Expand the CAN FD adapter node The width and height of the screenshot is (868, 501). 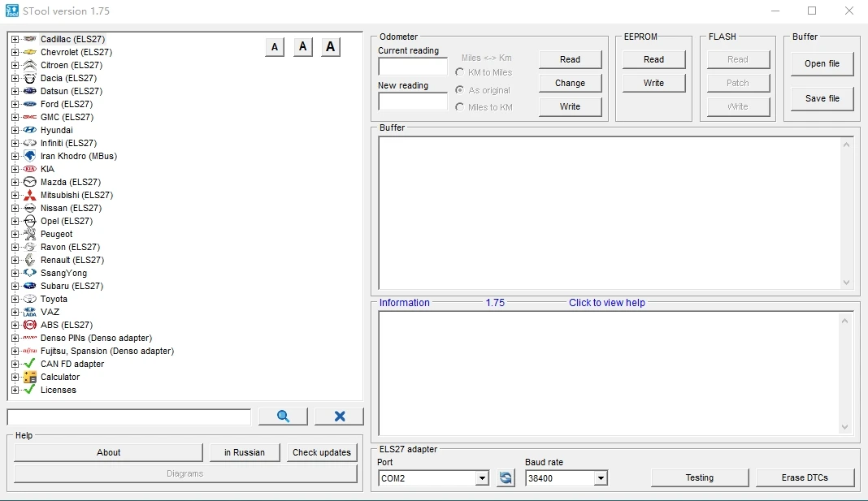point(15,364)
